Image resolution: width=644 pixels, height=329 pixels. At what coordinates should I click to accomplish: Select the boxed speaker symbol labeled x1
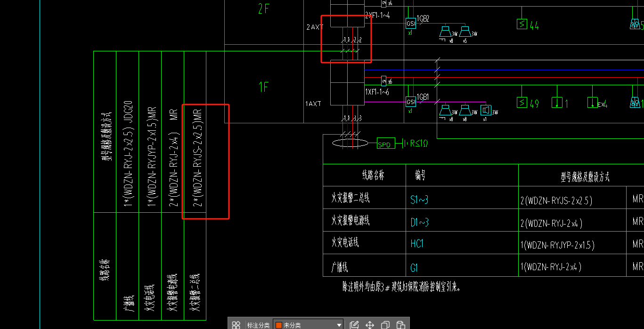tap(486, 110)
